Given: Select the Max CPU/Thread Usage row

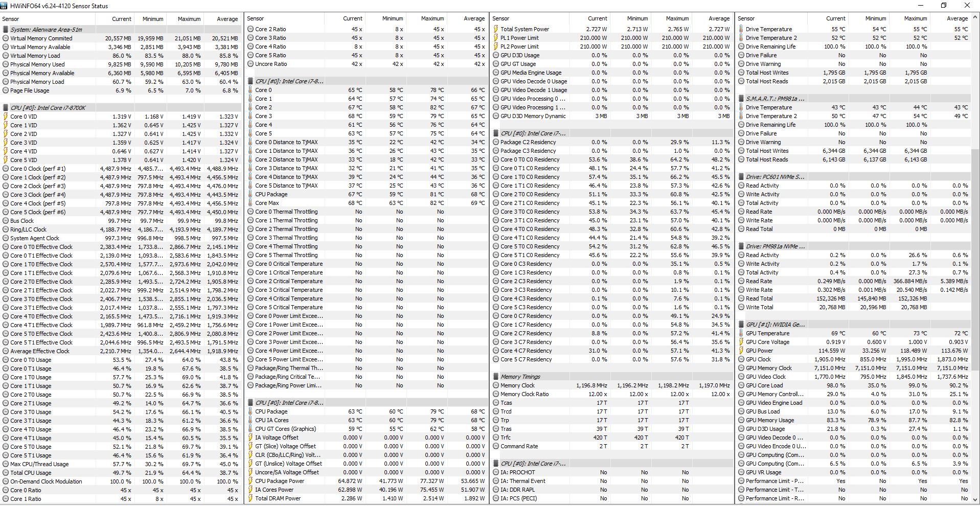Looking at the screenshot, I should click(x=121, y=464).
